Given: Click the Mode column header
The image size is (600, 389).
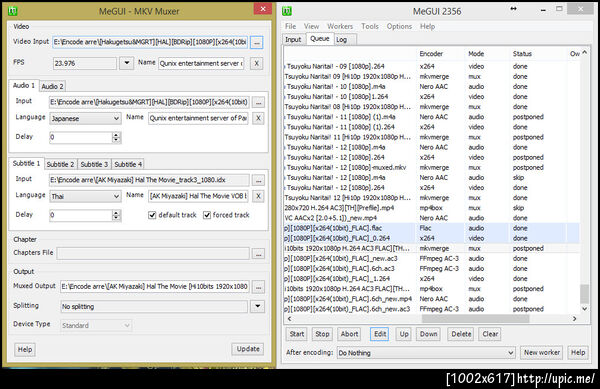Looking at the screenshot, I should 487,54.
